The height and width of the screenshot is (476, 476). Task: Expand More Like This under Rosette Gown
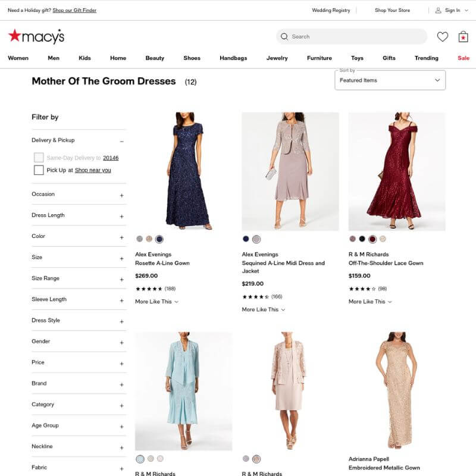click(x=156, y=302)
